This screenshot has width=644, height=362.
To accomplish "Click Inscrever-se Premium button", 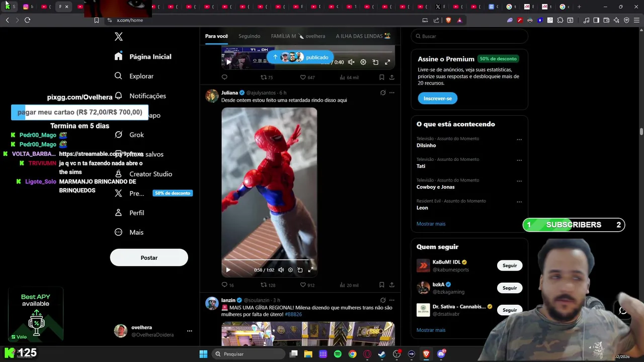I will tap(437, 99).
